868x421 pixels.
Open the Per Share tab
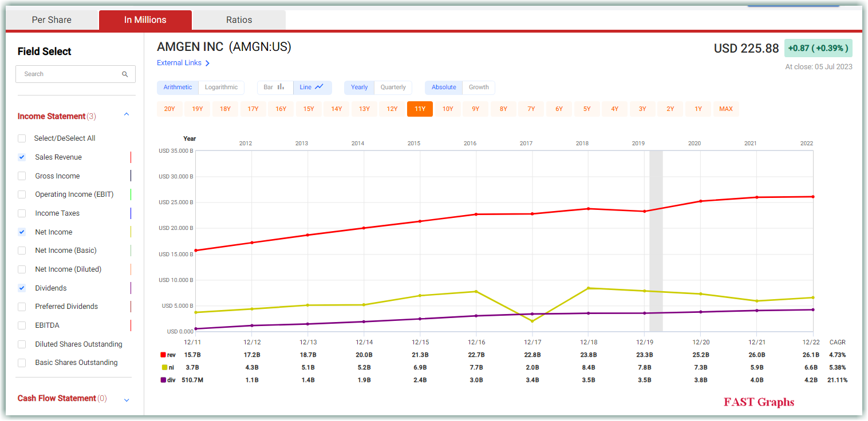[x=52, y=20]
